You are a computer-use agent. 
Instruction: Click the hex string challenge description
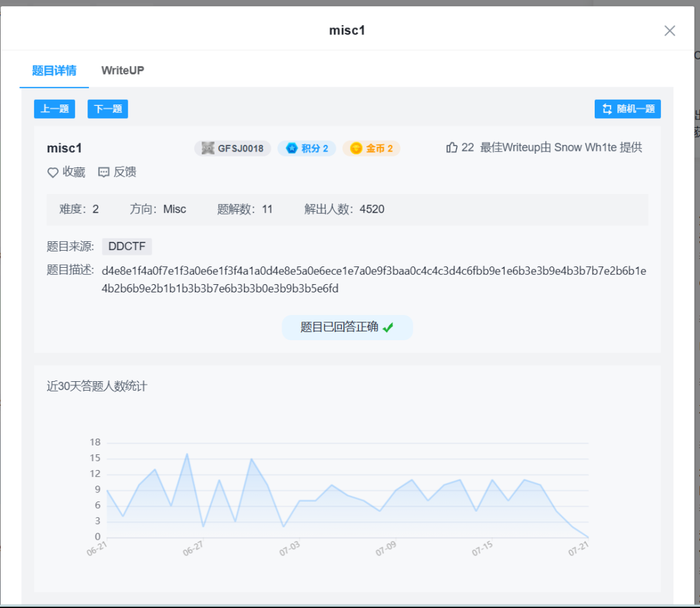point(373,279)
